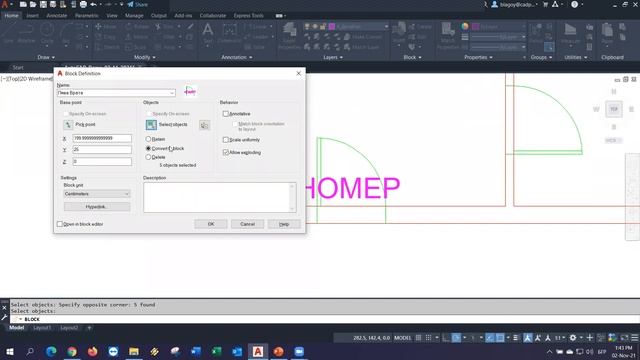Click Cancel in Block Definition dialog
This screenshot has width=640, height=360.
pos(247,224)
